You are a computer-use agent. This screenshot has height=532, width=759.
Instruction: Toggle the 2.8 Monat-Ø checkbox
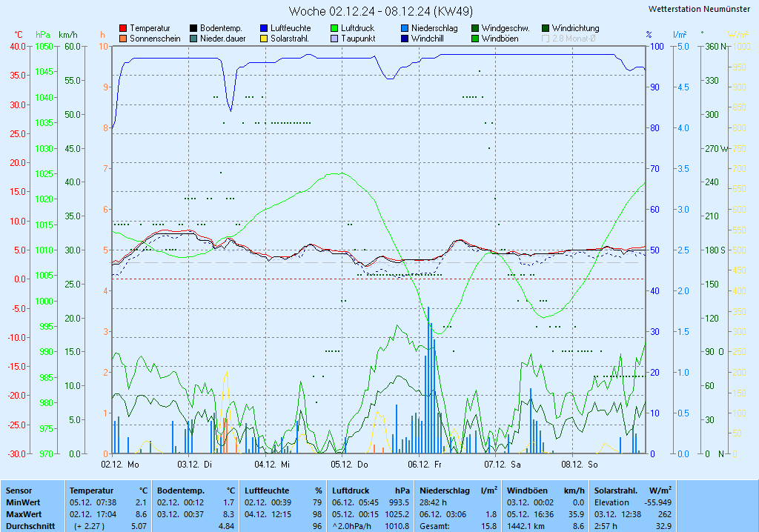(x=546, y=39)
